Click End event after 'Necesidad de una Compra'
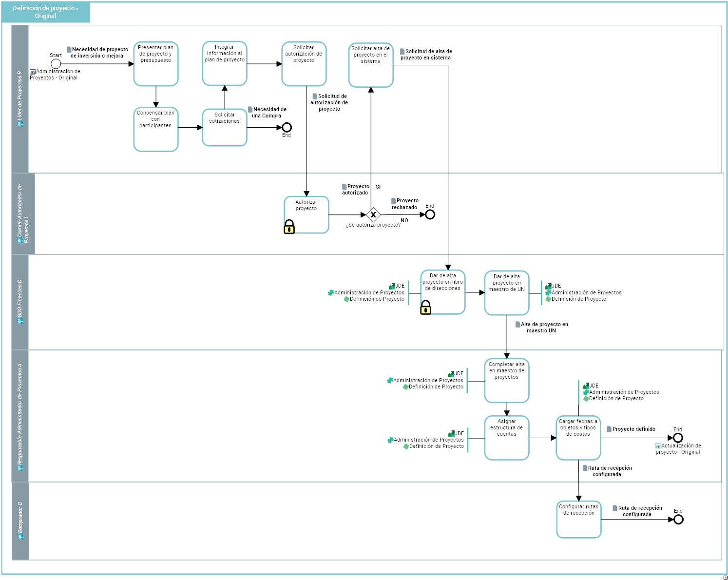 [287, 127]
